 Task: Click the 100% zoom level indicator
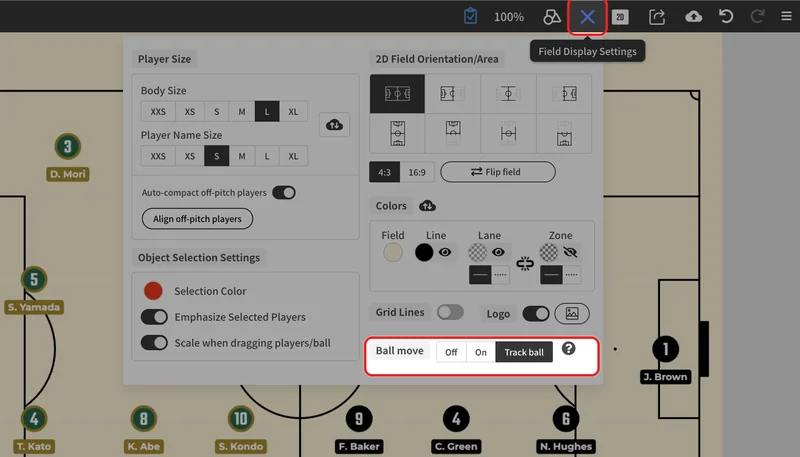[509, 17]
